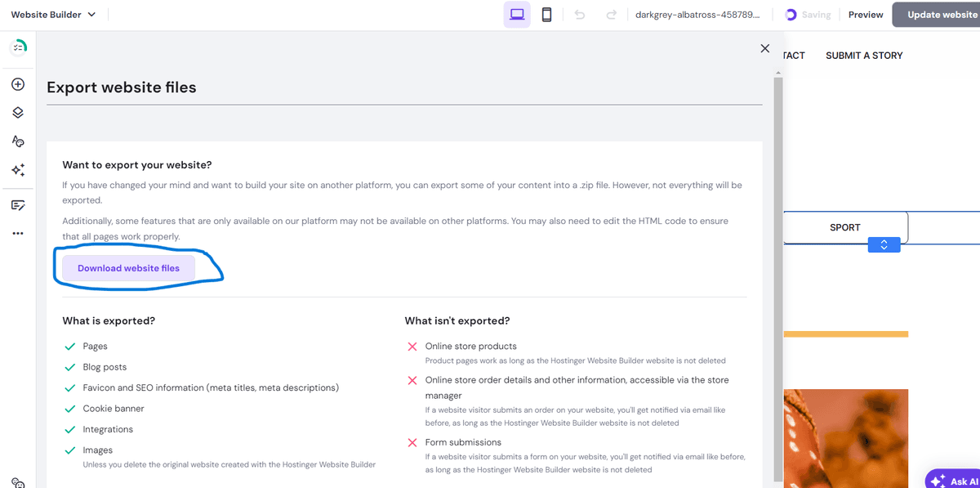Open the text and styles panel
Screen dimensions: 980x488
(x=18, y=141)
